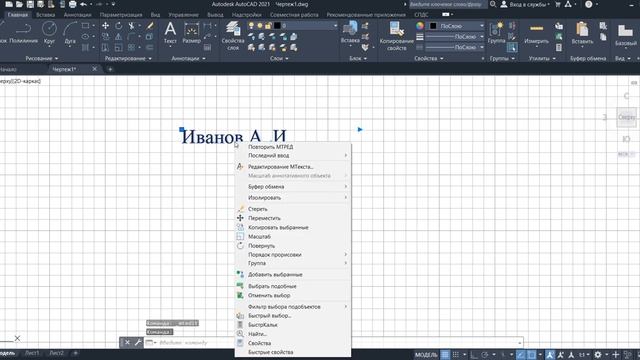
Task: Select the Круг (circle) drawing tool
Action: point(49,32)
